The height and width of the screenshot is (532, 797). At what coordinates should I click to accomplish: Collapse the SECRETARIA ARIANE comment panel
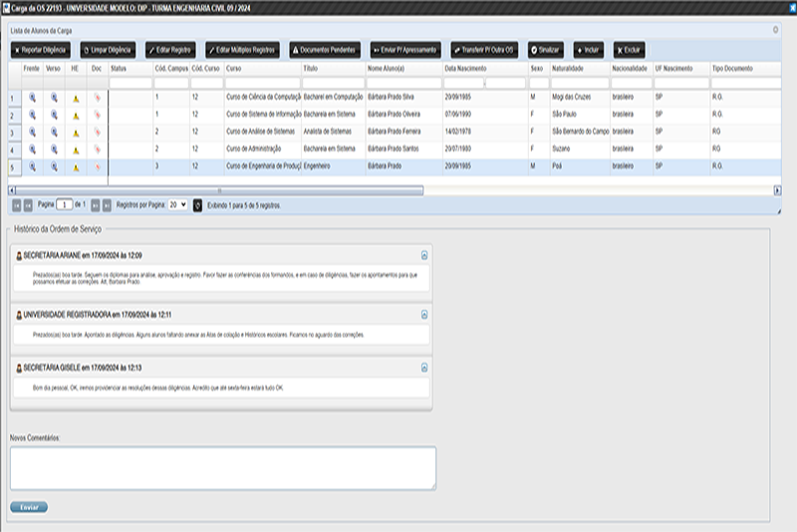(x=424, y=255)
